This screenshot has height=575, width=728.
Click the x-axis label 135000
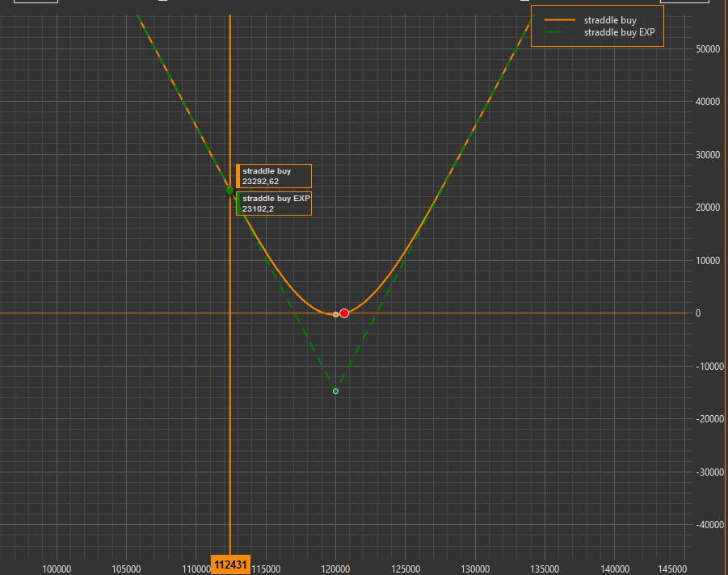tap(545, 569)
